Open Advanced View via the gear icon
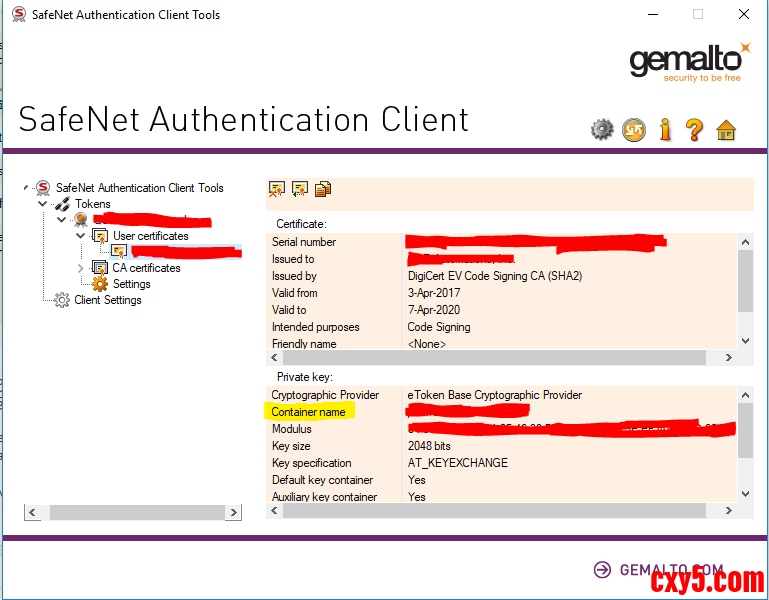 (x=602, y=129)
